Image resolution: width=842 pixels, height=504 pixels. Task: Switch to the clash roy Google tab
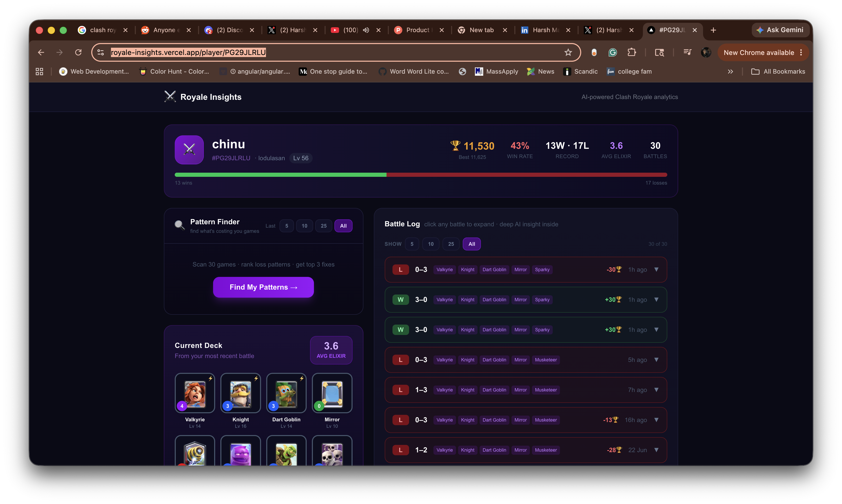[x=103, y=30]
